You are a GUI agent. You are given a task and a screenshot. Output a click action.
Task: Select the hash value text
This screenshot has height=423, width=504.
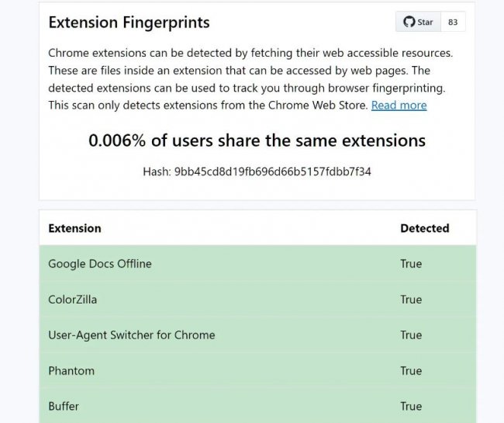272,171
